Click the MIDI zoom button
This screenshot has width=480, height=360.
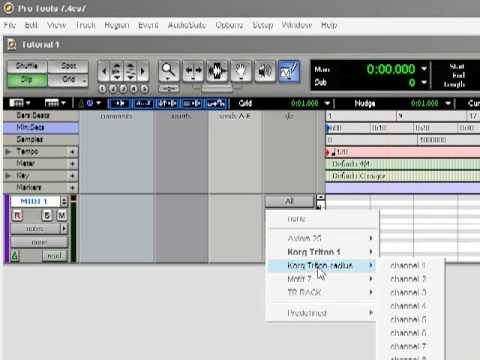pyautogui.click(x=130, y=71)
